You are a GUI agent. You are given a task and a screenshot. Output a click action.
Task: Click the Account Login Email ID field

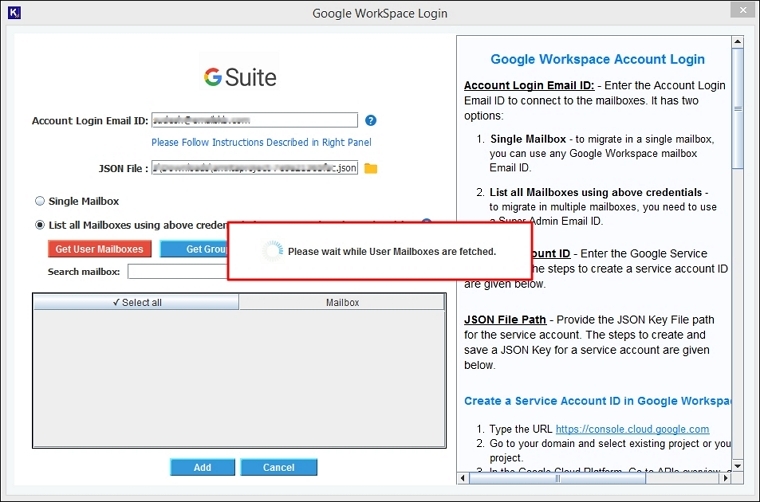point(254,120)
